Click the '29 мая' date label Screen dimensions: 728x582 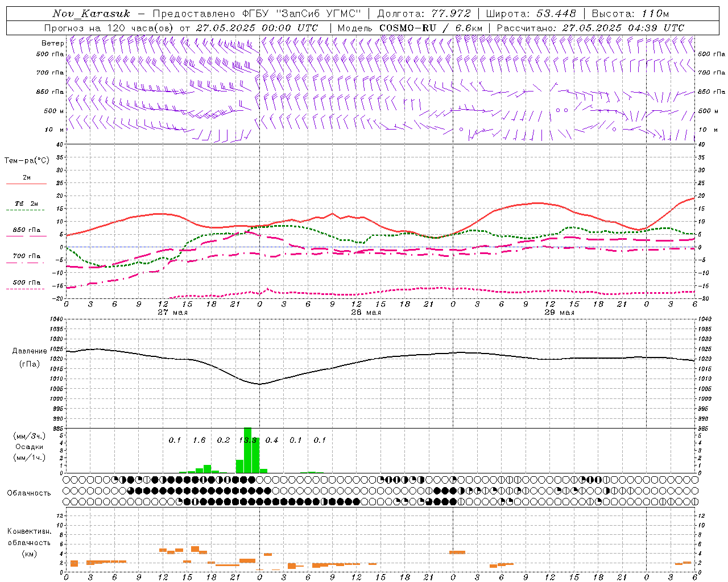(x=559, y=313)
